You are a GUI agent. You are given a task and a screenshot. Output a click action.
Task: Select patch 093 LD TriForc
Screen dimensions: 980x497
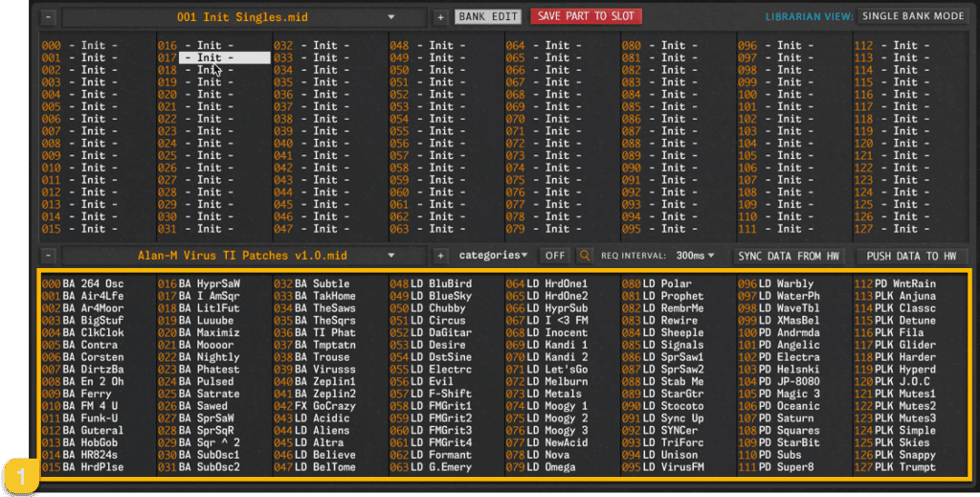pyautogui.click(x=662, y=442)
